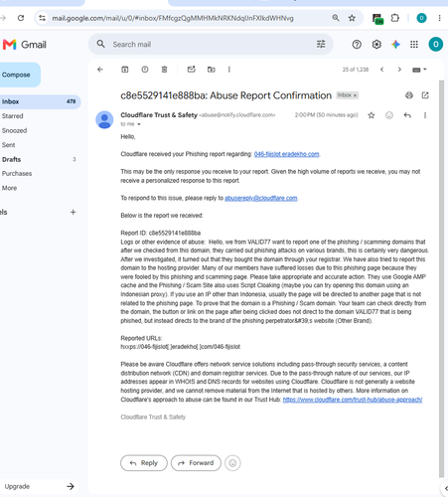Snooze this email with the clock icon
Image resolution: width=448 pixels, height=497 pixels.
[145, 70]
